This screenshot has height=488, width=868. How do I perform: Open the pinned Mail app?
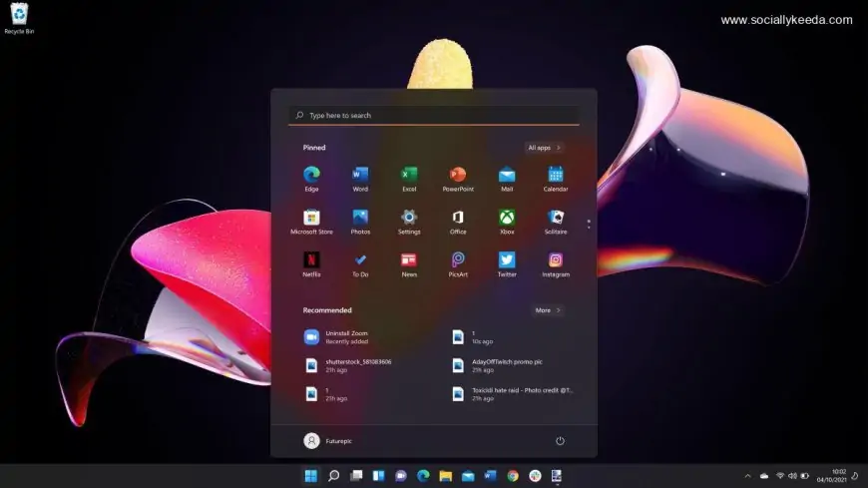click(507, 179)
